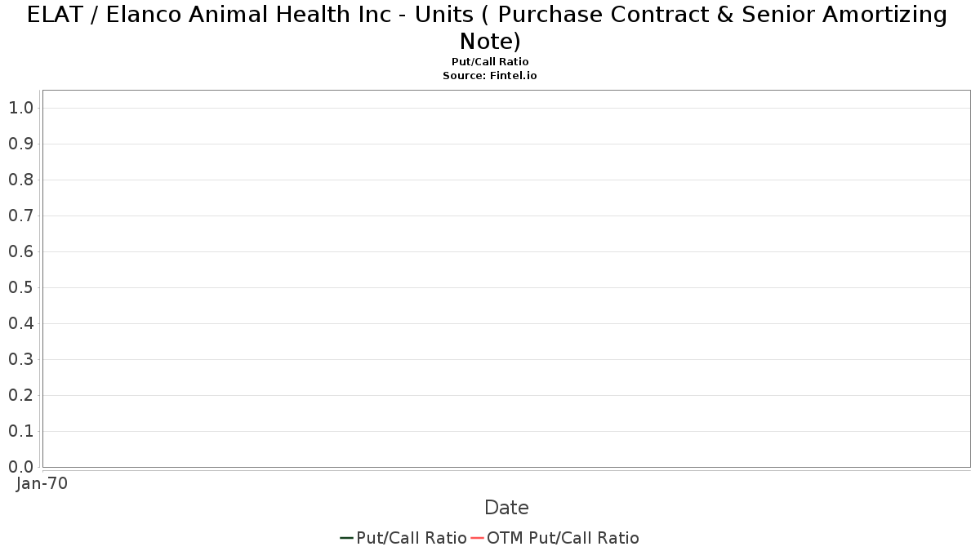Click the 0.0 y-axis tick label

coord(20,467)
